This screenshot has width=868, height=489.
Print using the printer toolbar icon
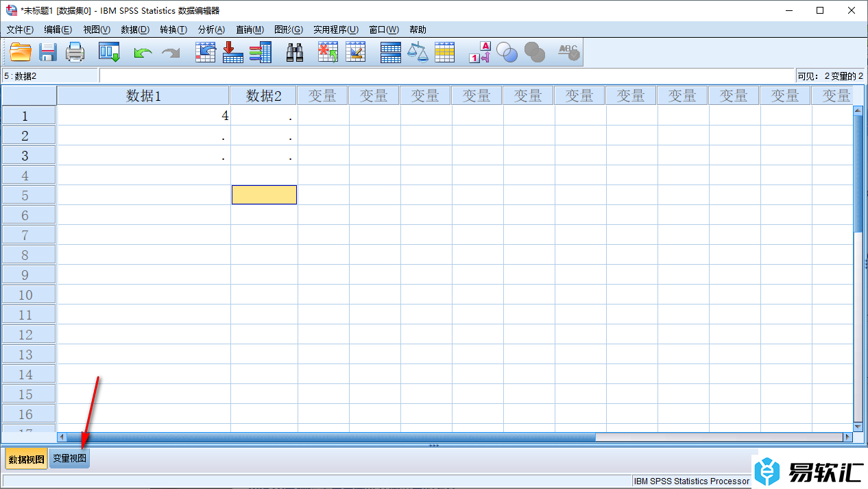coord(75,52)
